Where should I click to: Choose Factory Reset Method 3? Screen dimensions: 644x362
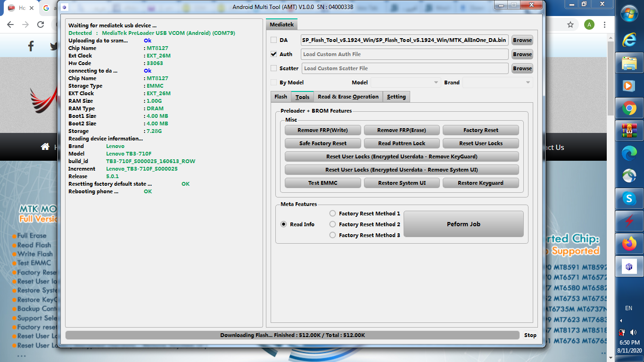tap(333, 235)
